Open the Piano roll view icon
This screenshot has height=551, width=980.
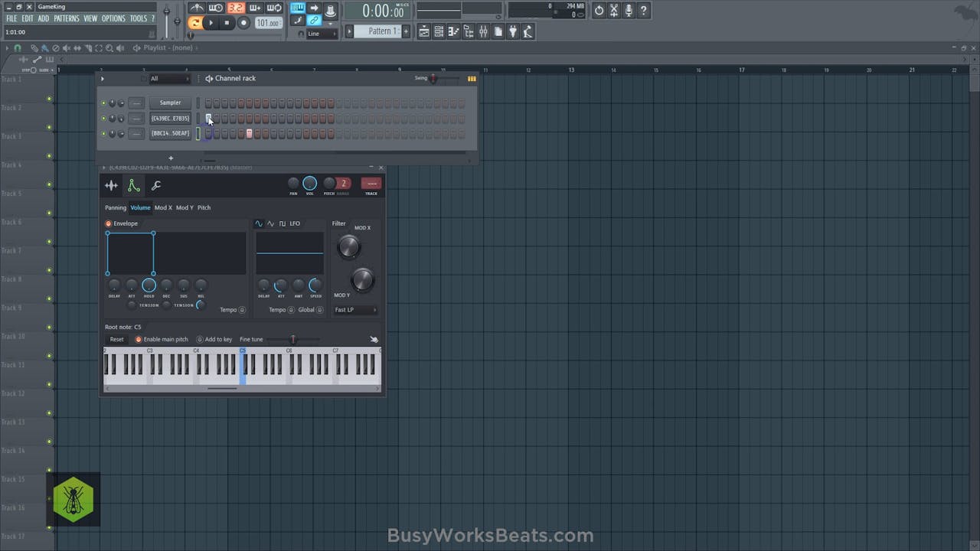click(453, 31)
